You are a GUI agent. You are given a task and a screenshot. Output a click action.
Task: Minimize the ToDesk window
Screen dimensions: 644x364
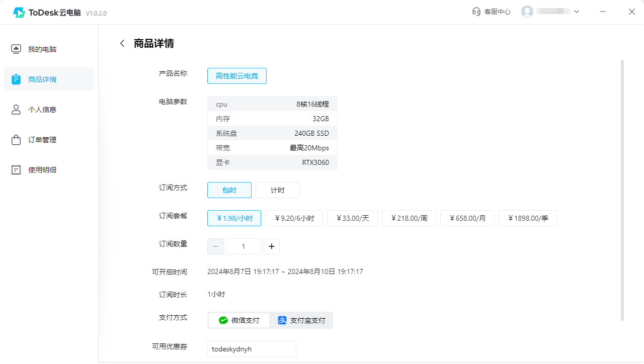603,12
